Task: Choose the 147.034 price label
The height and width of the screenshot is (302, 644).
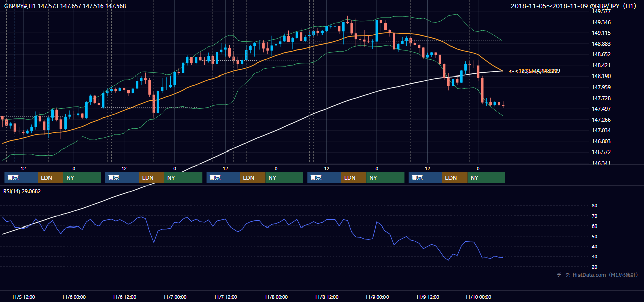Action: pos(601,130)
